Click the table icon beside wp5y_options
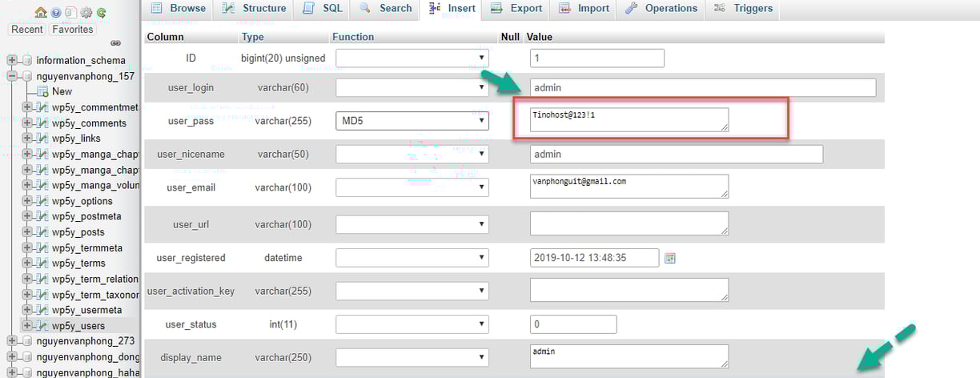 43,201
